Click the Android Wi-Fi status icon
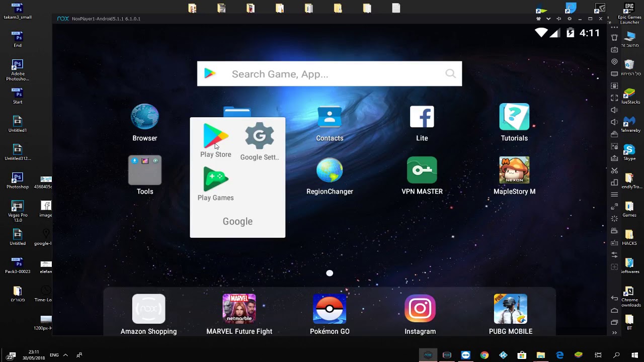Image resolution: width=644 pixels, height=362 pixels. 541,33
